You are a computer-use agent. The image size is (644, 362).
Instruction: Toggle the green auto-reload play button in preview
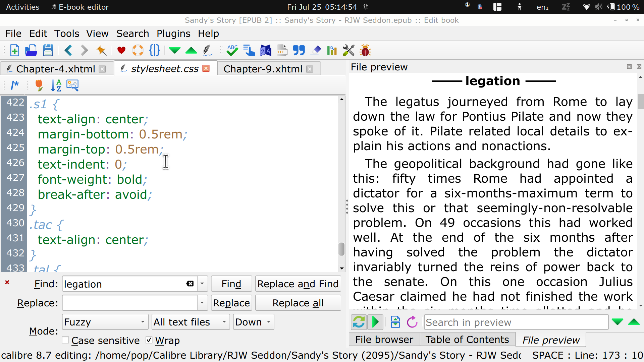pyautogui.click(x=375, y=322)
